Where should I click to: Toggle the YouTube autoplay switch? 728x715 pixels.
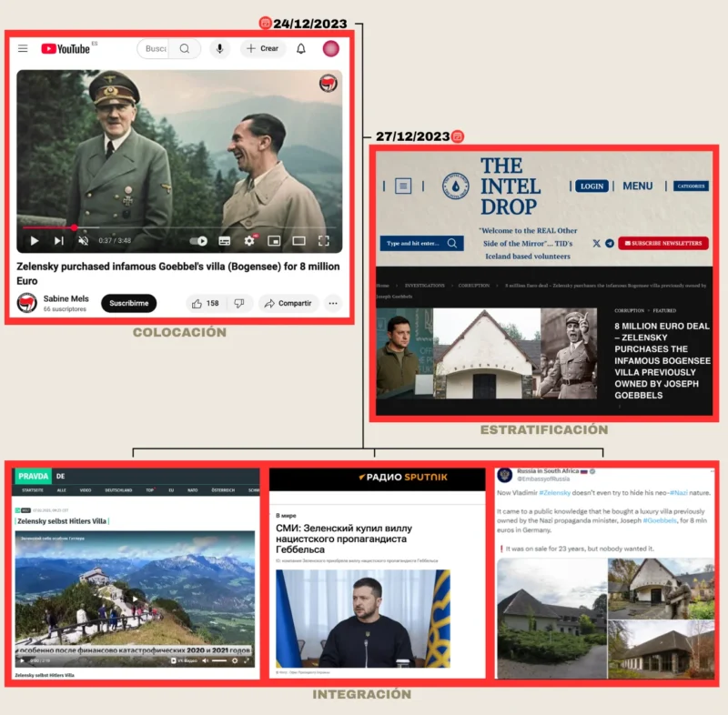[198, 241]
